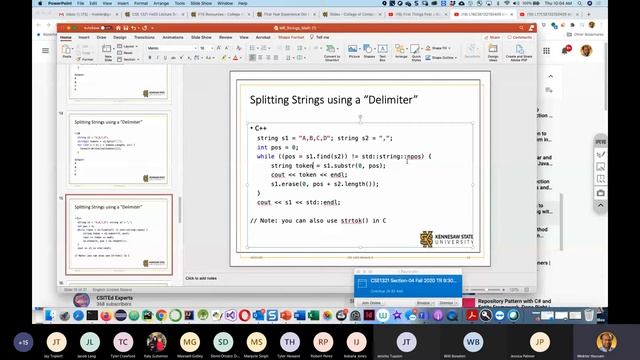640x360 pixels.
Task: Open the Slide Show ribbon tab
Action: tap(201, 37)
